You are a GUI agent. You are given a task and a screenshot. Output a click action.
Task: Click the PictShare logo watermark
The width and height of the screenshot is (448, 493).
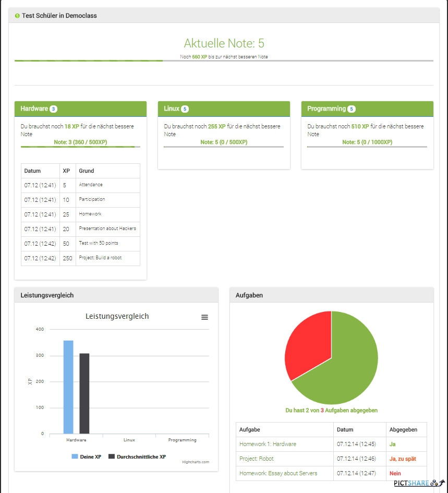click(418, 483)
